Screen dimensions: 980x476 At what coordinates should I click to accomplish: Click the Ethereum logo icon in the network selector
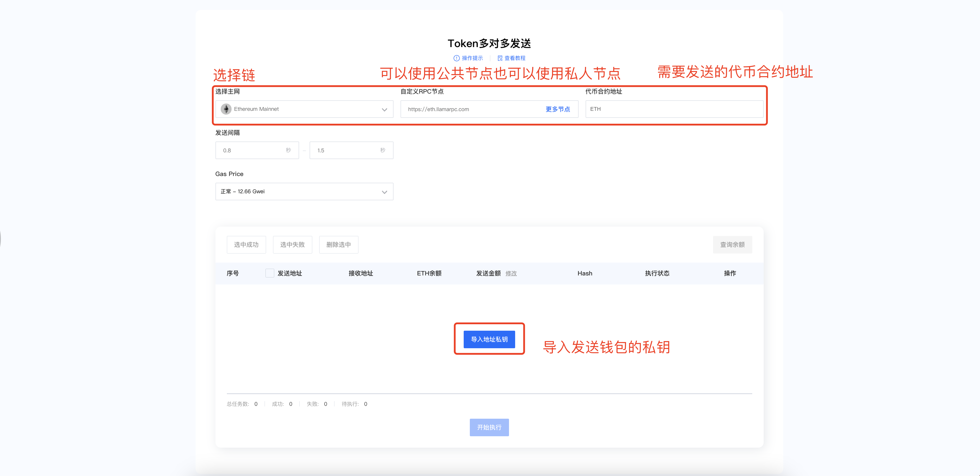click(x=226, y=109)
